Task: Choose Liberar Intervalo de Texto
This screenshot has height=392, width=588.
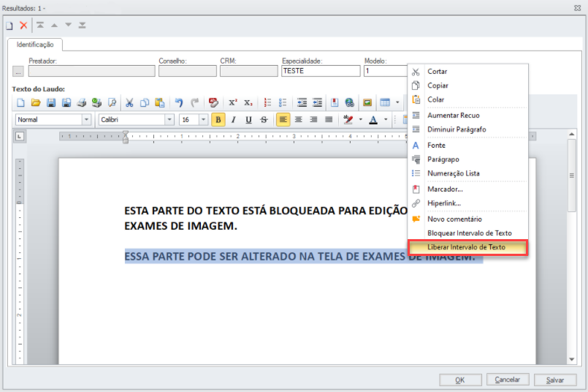Action: point(468,247)
